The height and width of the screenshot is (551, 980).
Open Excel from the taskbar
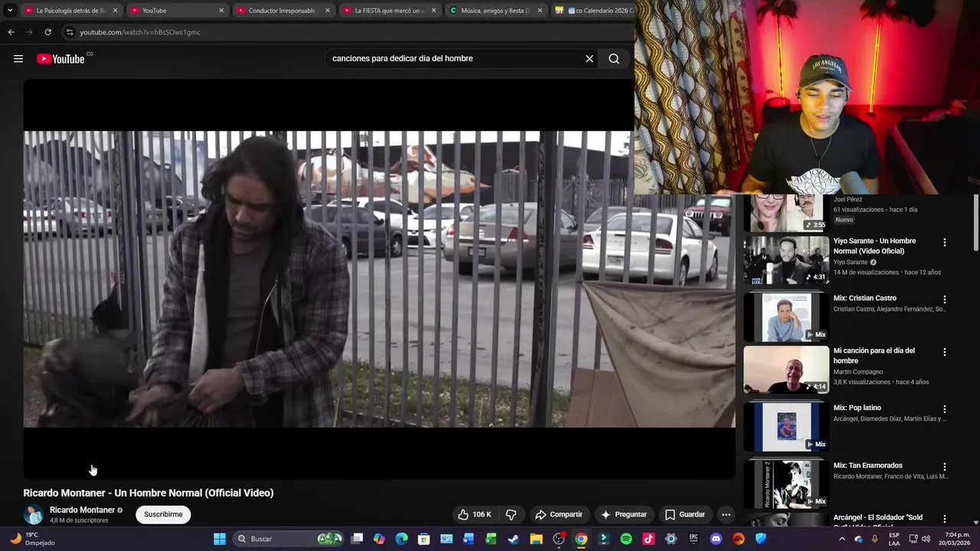click(492, 539)
